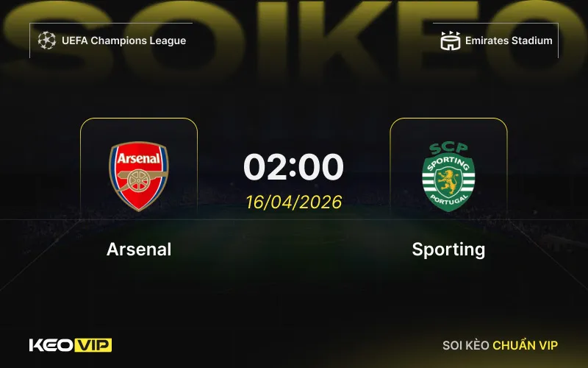Click the KEO lettering in the bottom logo

[x=51, y=345]
